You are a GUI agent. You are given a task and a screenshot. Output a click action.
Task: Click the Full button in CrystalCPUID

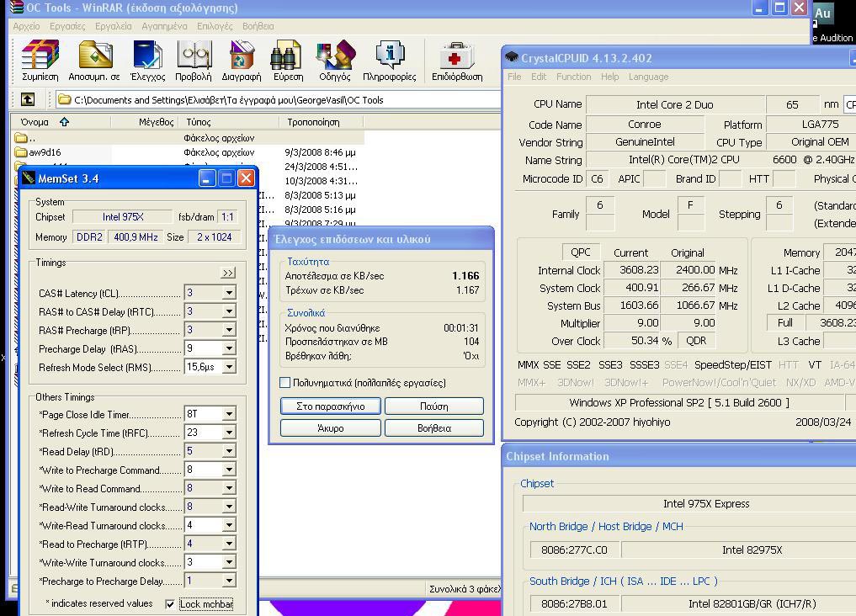coord(785,322)
